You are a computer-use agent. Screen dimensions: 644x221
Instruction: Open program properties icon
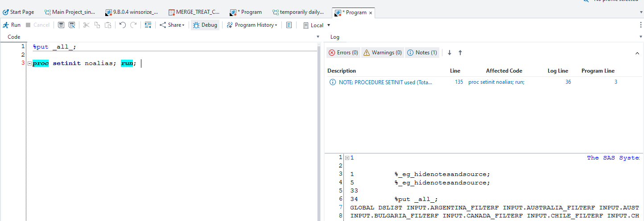pyautogui.click(x=289, y=25)
